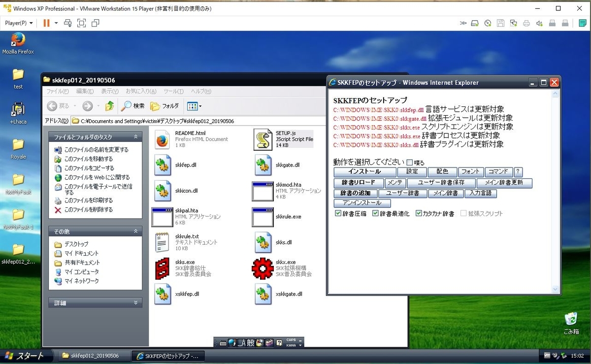Toggle カタカナ辞書 checkbox
The image size is (591, 364).
419,213
